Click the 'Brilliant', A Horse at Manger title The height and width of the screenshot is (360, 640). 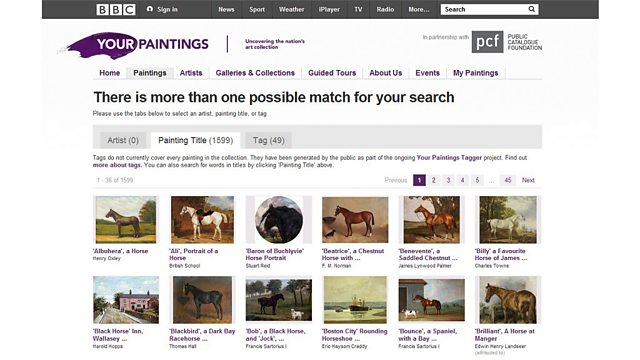pyautogui.click(x=504, y=335)
